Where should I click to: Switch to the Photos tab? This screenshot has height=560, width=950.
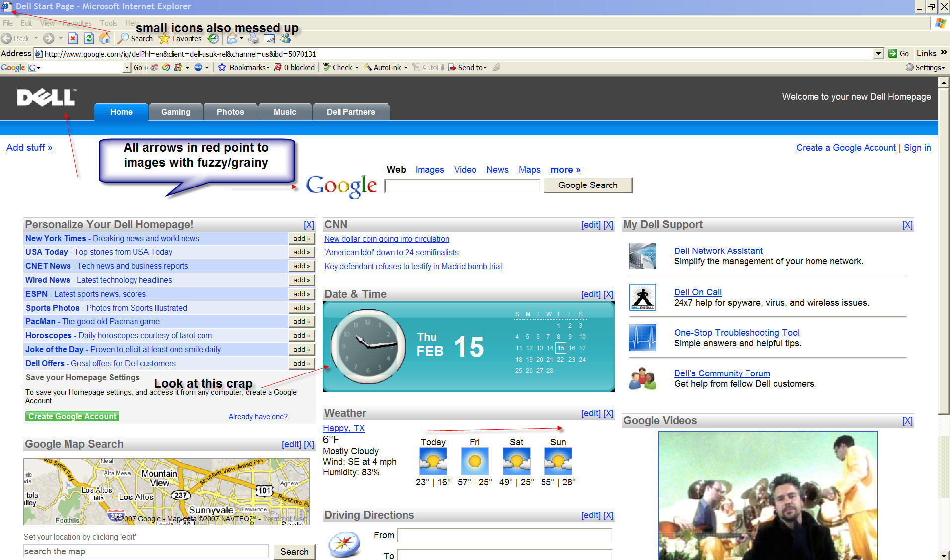point(230,112)
